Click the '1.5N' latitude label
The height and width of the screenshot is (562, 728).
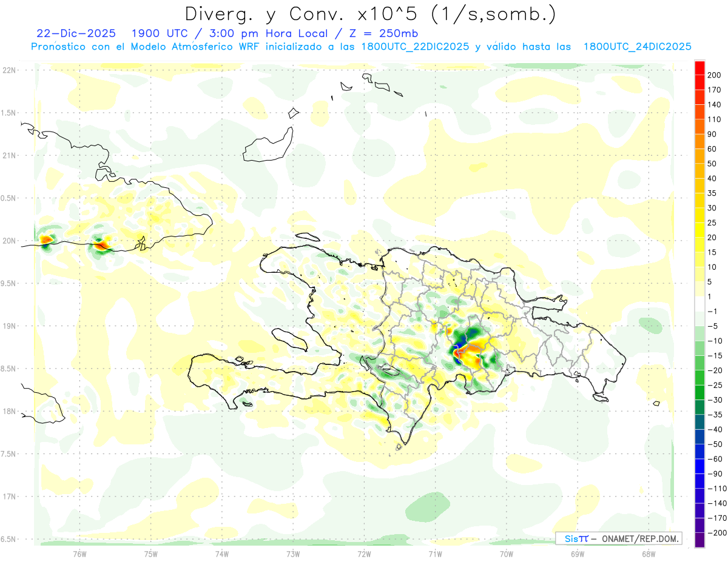tap(8, 113)
